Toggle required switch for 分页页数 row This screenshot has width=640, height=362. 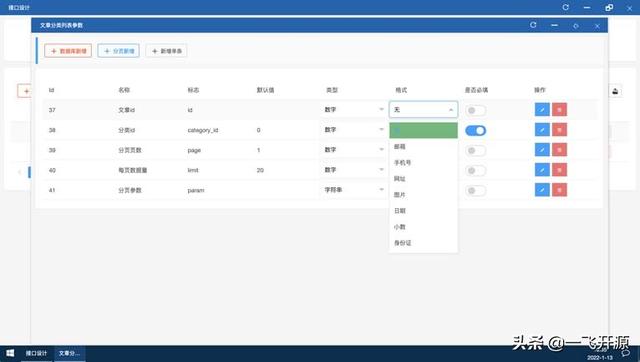click(x=476, y=151)
